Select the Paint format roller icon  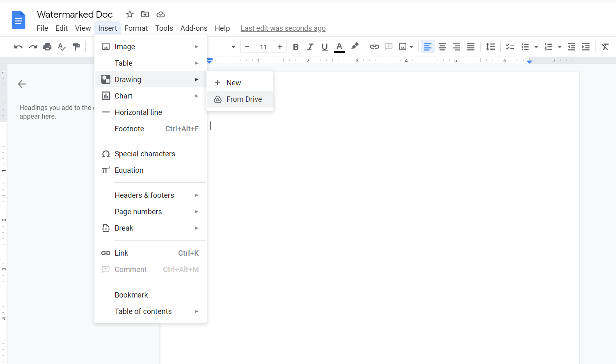pyautogui.click(x=76, y=47)
